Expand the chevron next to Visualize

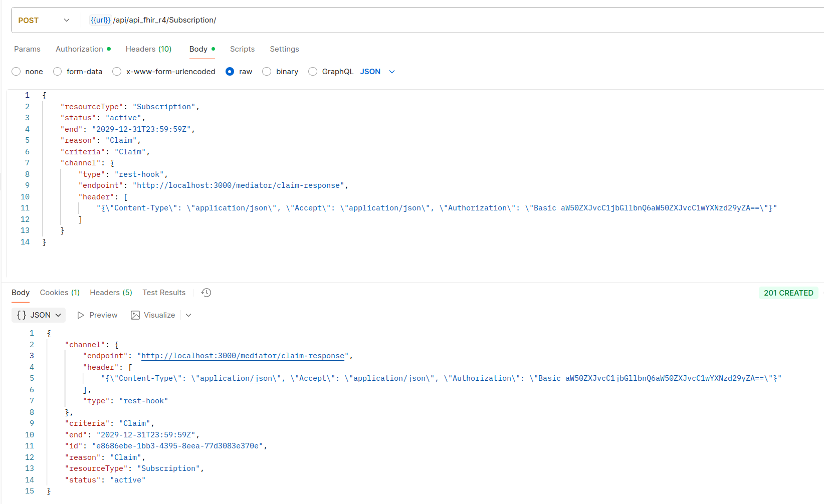[x=188, y=315]
